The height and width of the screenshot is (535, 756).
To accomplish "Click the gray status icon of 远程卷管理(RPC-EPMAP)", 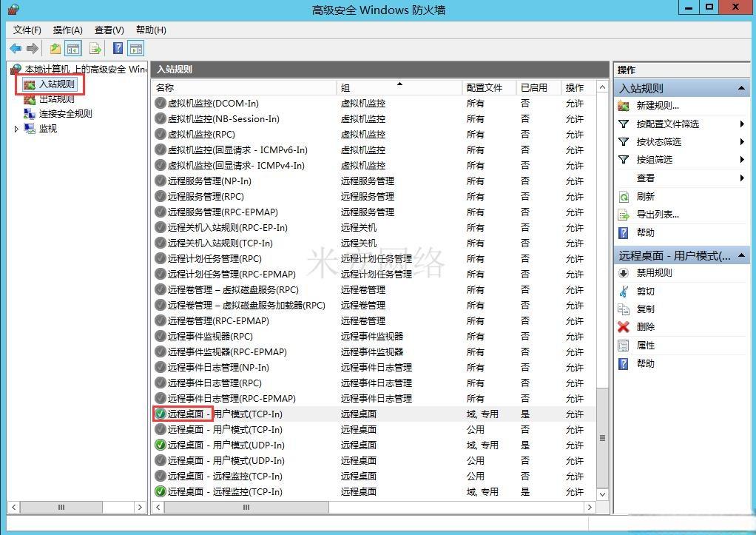I will tap(160, 321).
